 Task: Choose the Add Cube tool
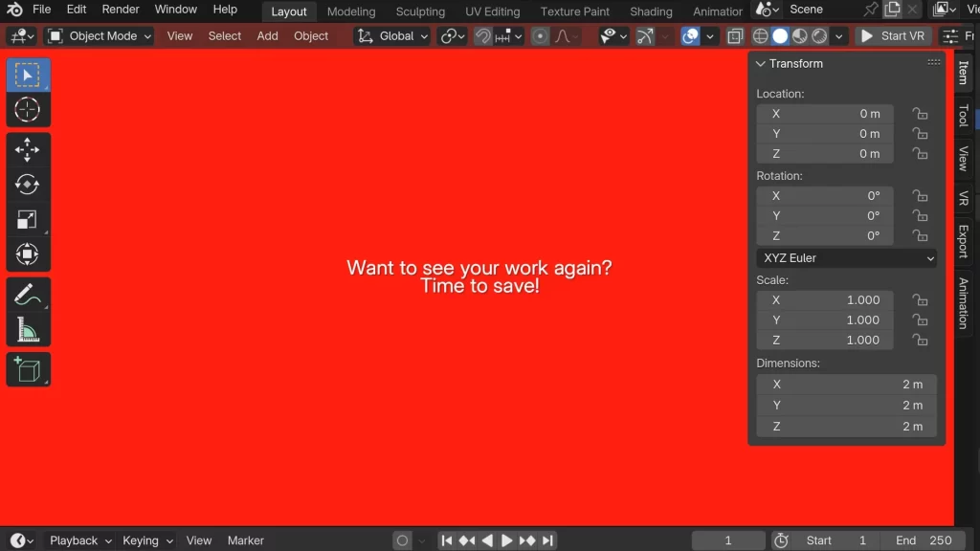(28, 369)
